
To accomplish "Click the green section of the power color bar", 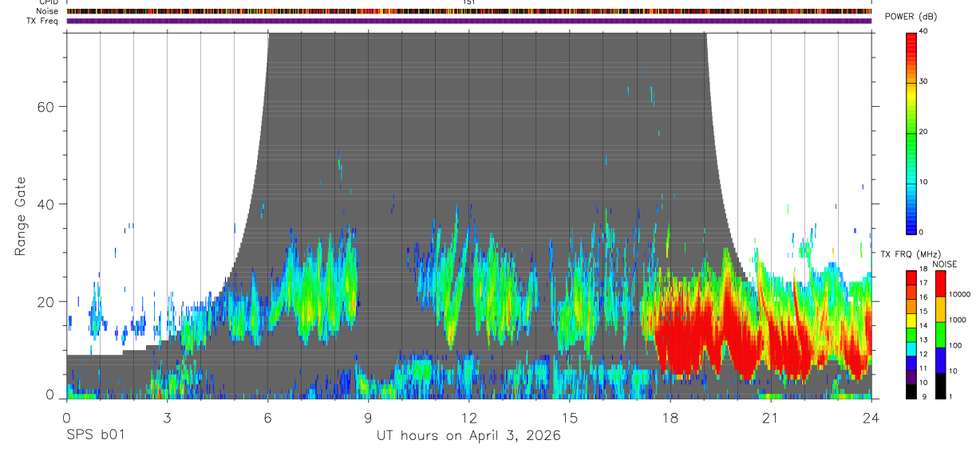I will (x=911, y=132).
